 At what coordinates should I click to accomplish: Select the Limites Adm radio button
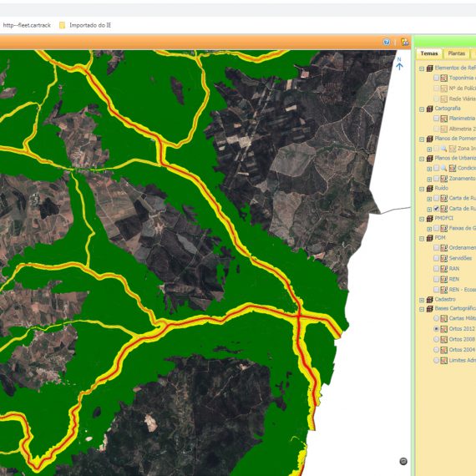(x=436, y=360)
